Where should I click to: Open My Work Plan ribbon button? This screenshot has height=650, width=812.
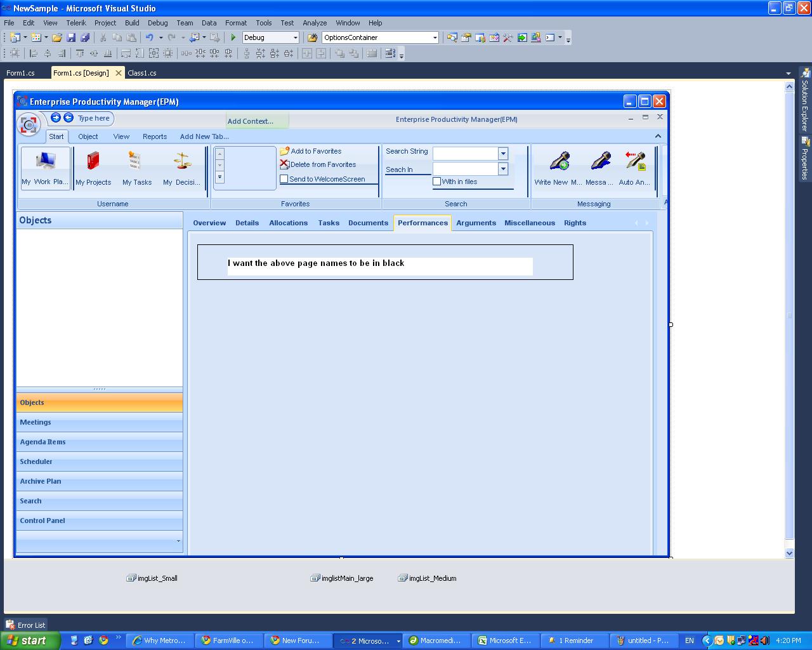click(45, 168)
